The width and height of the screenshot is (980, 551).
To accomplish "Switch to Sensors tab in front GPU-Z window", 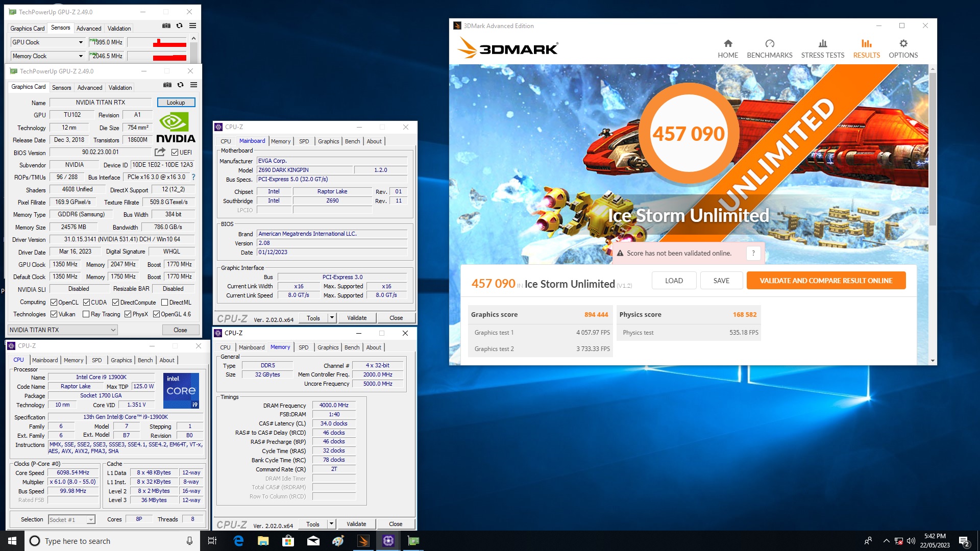I will (62, 88).
